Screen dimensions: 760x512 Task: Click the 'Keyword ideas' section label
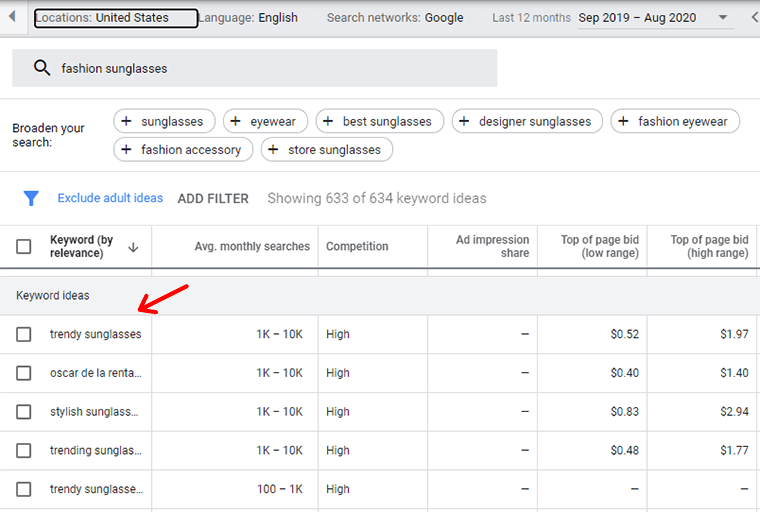tap(53, 295)
